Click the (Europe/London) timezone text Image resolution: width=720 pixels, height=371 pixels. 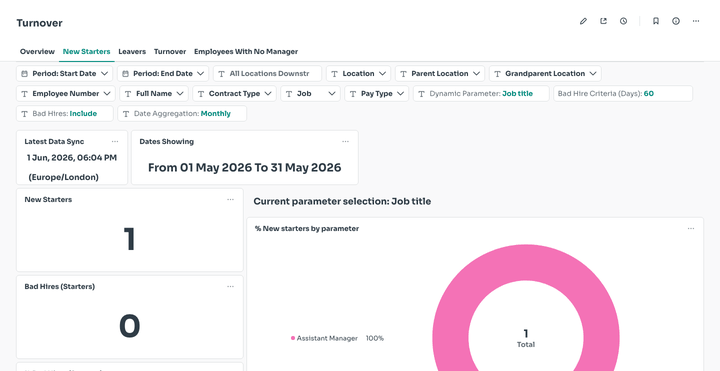63,177
